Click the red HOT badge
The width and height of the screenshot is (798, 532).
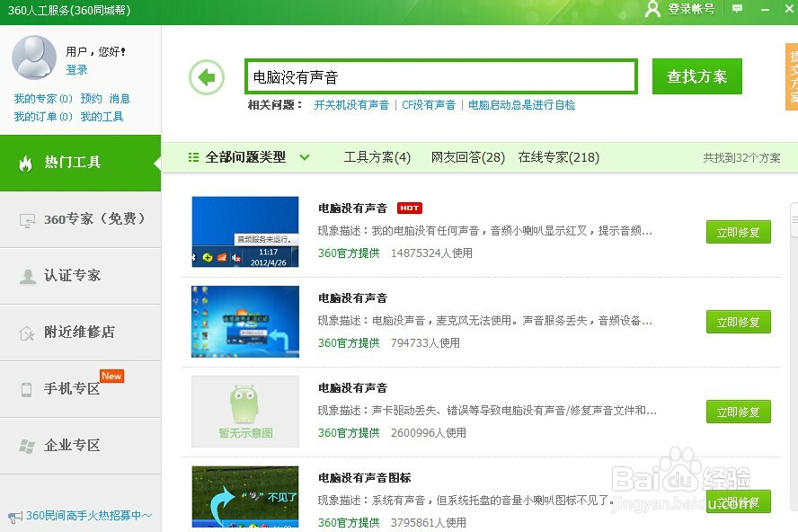(409, 208)
